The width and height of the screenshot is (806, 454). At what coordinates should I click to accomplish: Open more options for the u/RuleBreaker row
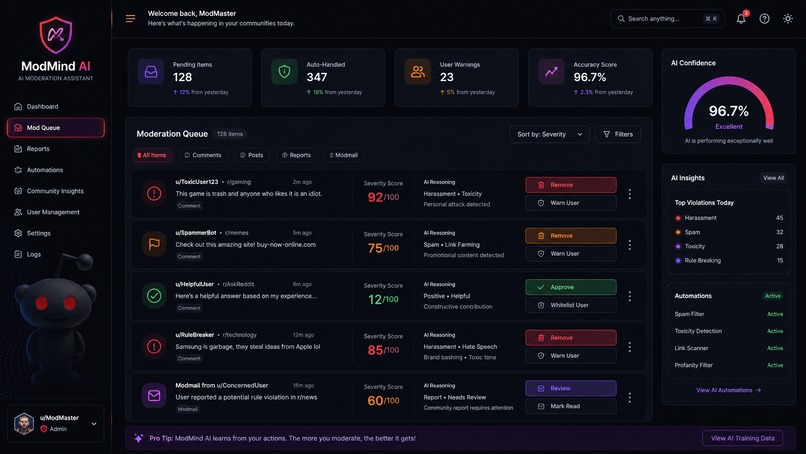630,347
